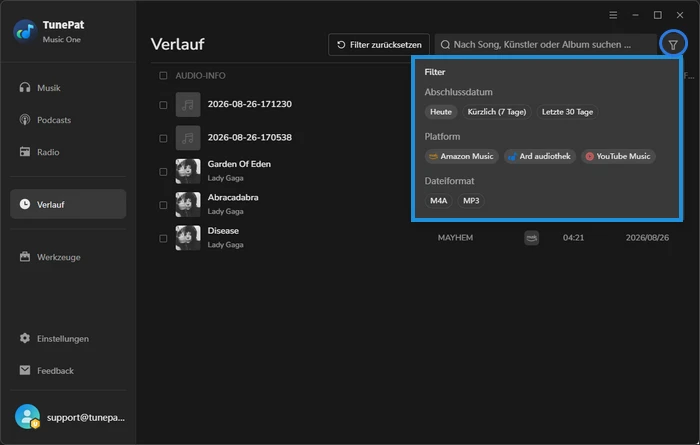This screenshot has width=700, height=445.
Task: Filter by Heute date
Action: [441, 112]
